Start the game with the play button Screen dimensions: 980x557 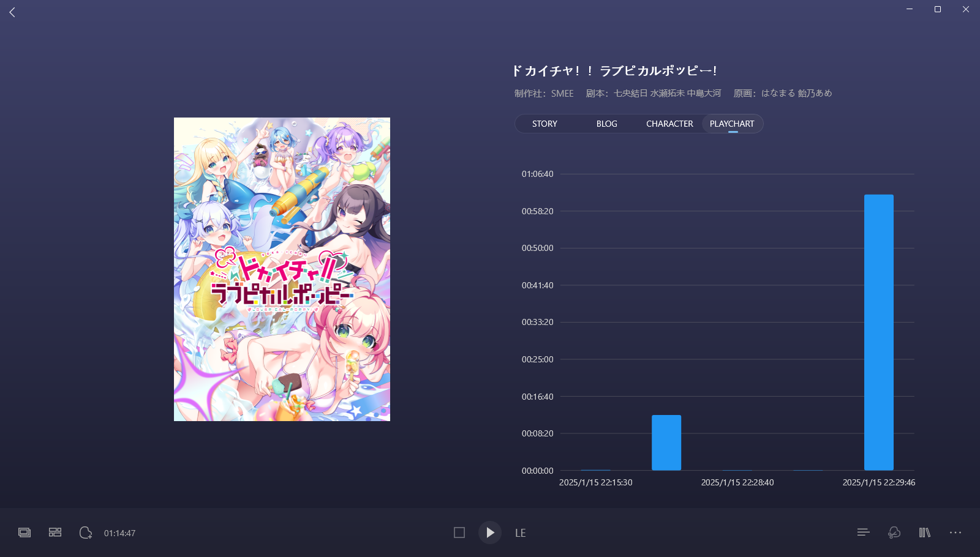point(490,533)
